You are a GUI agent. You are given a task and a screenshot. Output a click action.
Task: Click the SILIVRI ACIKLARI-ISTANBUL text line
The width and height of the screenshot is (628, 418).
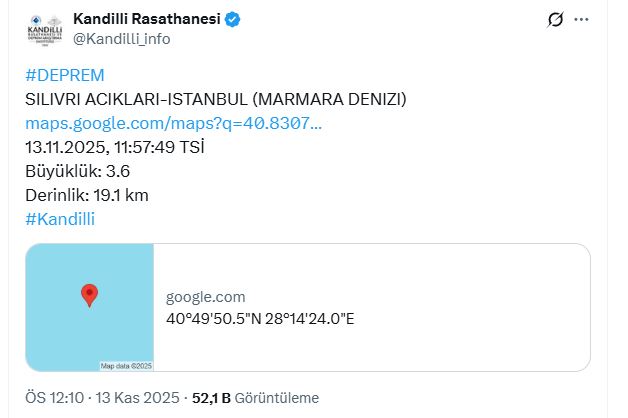pos(216,99)
